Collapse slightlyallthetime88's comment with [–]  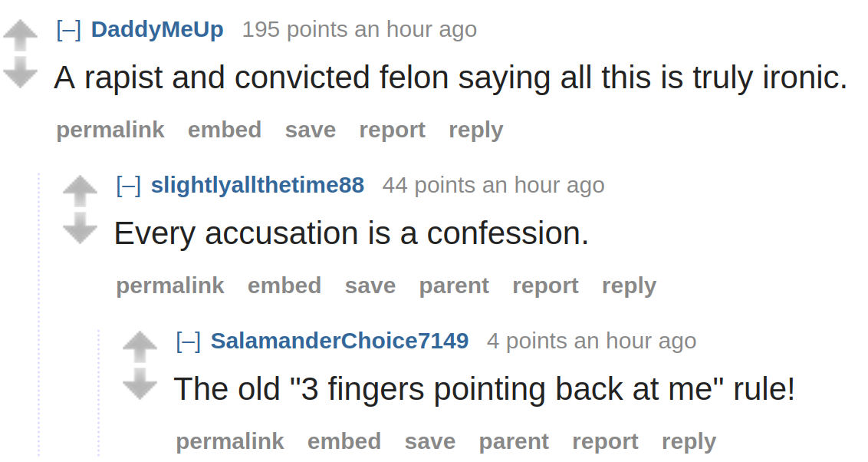coord(128,185)
